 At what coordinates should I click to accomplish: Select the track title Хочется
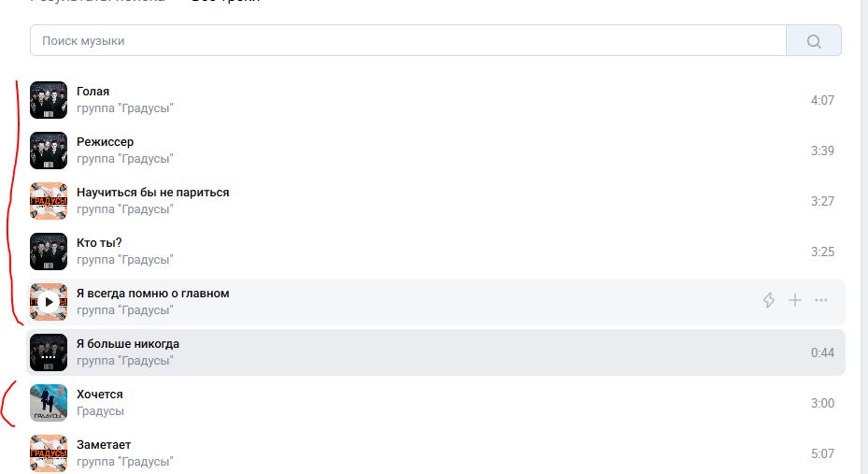[x=100, y=395]
